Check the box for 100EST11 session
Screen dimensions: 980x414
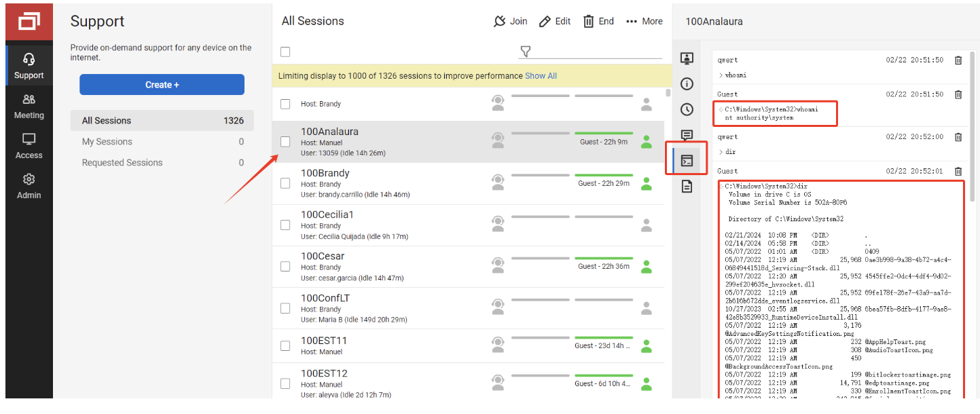click(285, 345)
